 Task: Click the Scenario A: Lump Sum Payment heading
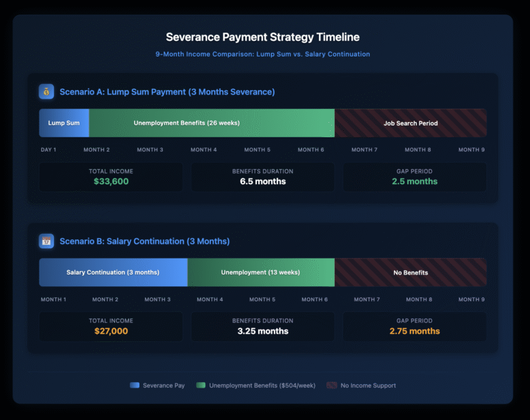pyautogui.click(x=167, y=92)
